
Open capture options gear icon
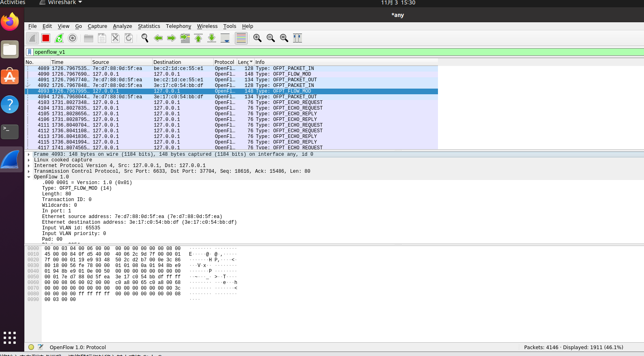tap(72, 38)
